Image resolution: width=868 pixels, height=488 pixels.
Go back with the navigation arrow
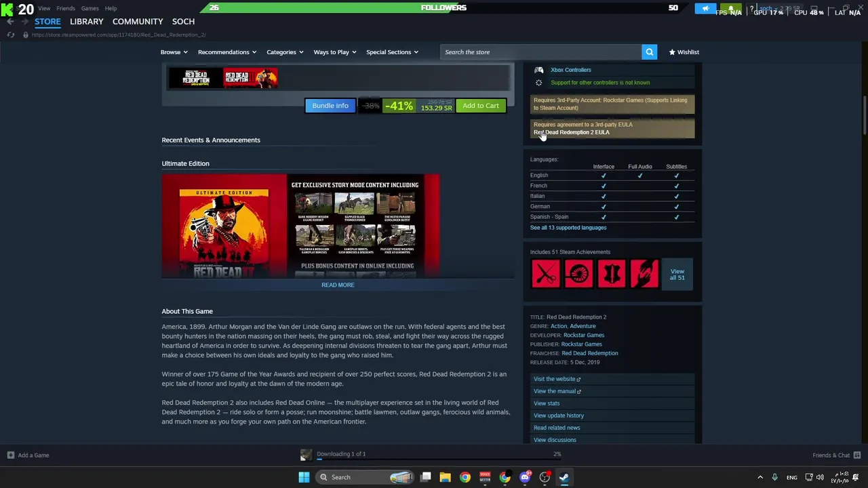[x=10, y=22]
